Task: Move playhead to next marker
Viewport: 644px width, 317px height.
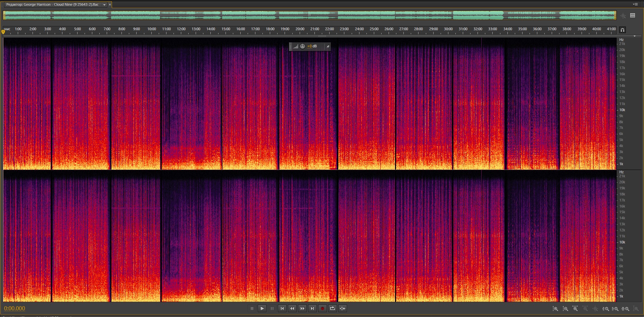Action: pyautogui.click(x=312, y=308)
